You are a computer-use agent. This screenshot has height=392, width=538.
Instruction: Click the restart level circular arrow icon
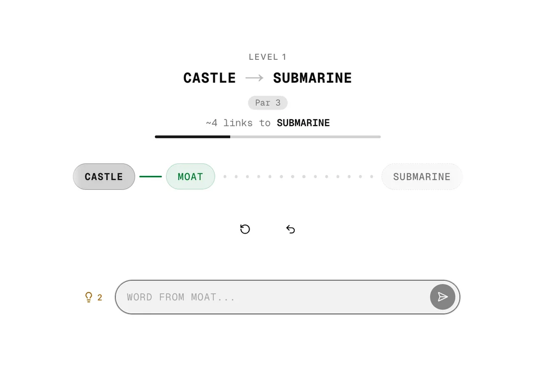coord(245,229)
